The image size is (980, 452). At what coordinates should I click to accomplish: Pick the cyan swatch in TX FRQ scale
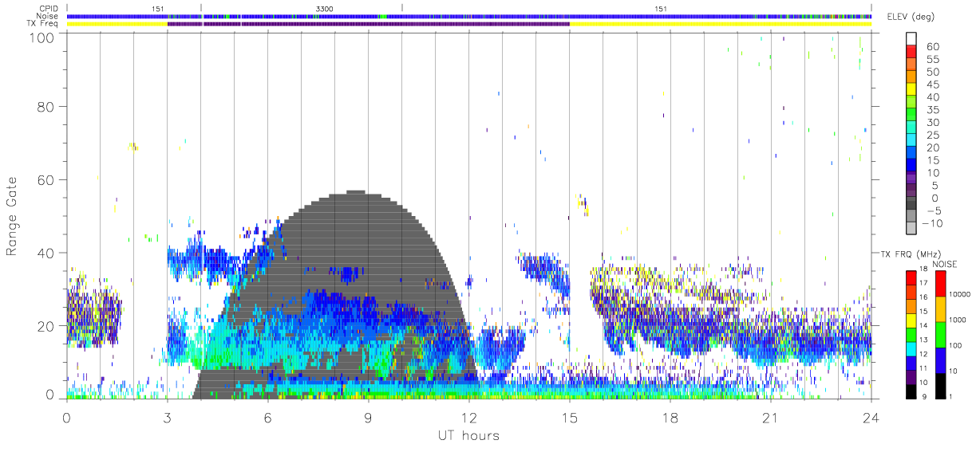(x=910, y=348)
